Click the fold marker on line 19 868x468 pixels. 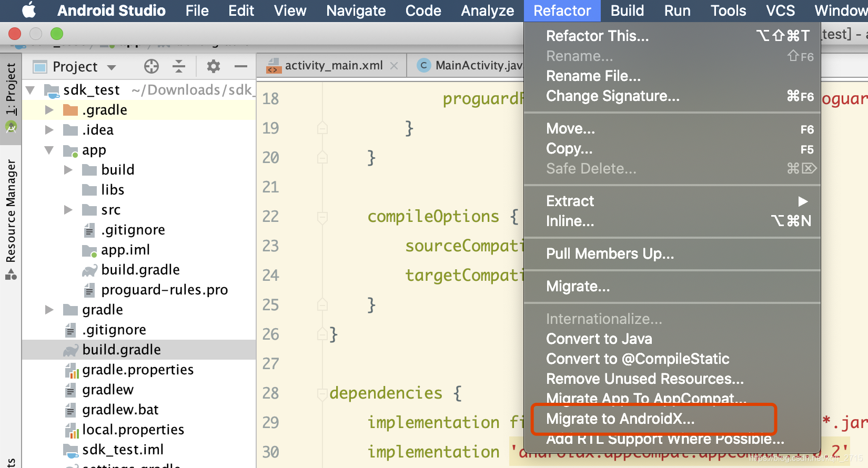[x=322, y=128]
